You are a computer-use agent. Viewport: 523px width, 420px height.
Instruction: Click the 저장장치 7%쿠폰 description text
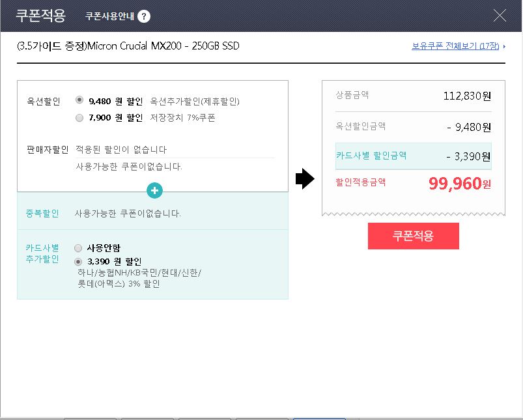click(x=182, y=118)
